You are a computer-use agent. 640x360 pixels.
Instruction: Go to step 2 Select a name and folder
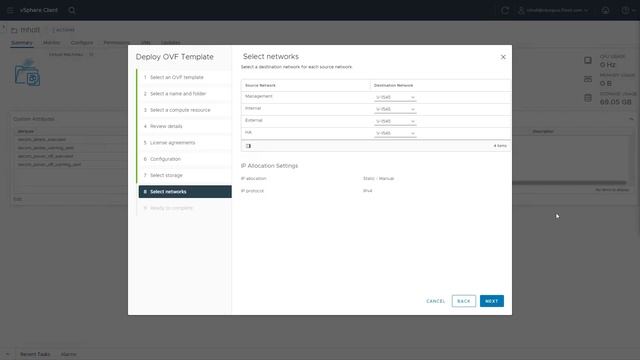pyautogui.click(x=185, y=93)
